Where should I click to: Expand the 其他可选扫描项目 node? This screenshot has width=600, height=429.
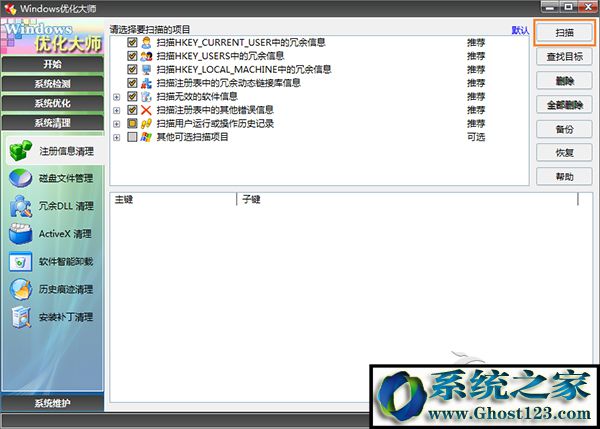pyautogui.click(x=117, y=137)
